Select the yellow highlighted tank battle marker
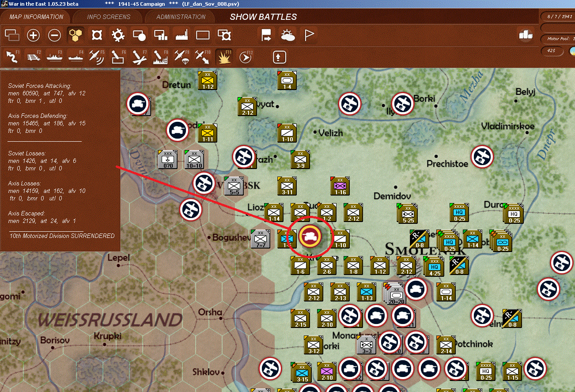This screenshot has width=575, height=392. (x=310, y=237)
